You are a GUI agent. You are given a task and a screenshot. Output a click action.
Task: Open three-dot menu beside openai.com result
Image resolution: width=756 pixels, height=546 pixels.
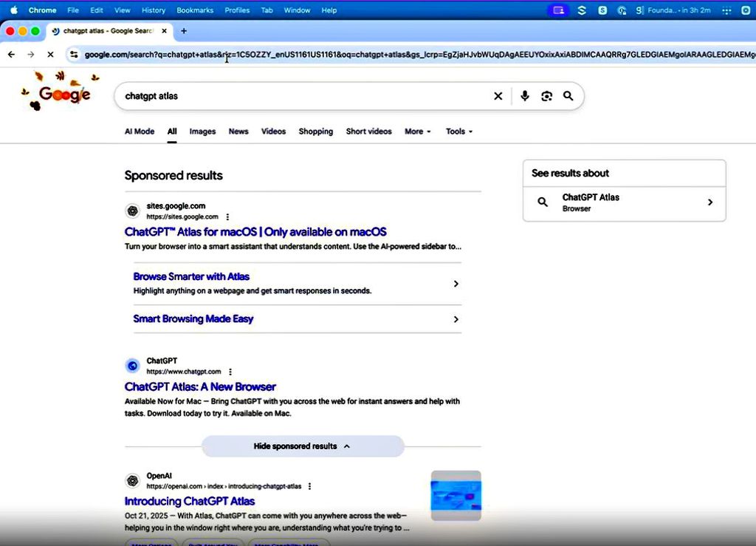click(309, 486)
